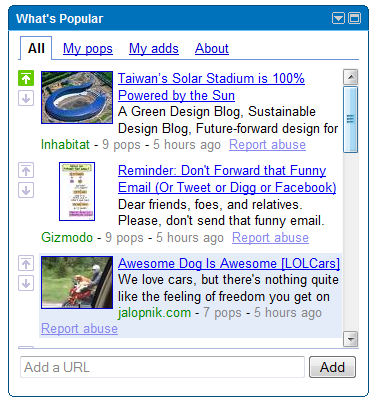
Task: Open the About tab
Action: pos(212,49)
